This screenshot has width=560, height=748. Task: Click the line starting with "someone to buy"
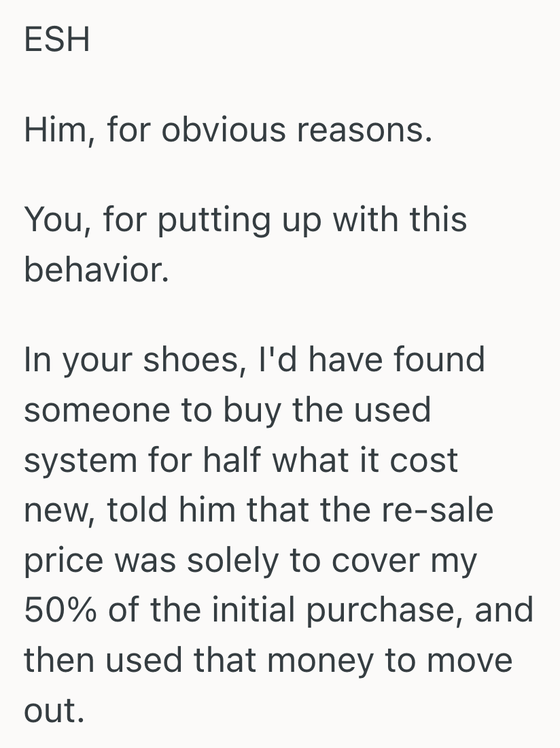click(228, 410)
